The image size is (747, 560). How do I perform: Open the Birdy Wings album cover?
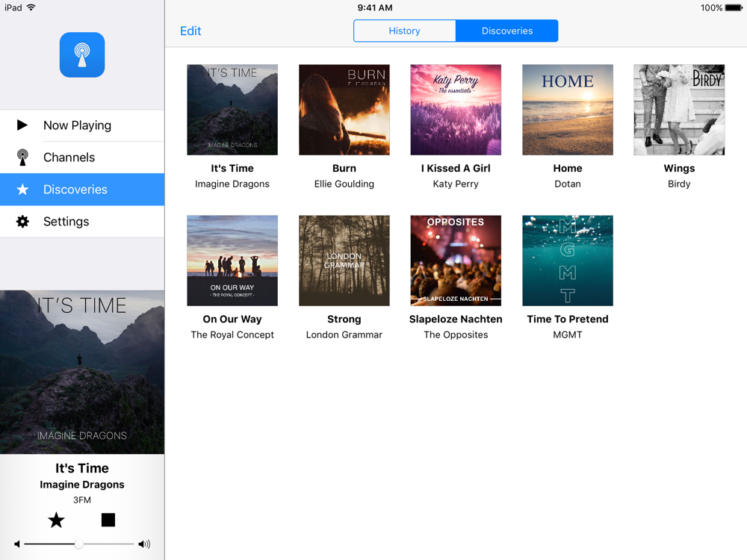click(679, 110)
